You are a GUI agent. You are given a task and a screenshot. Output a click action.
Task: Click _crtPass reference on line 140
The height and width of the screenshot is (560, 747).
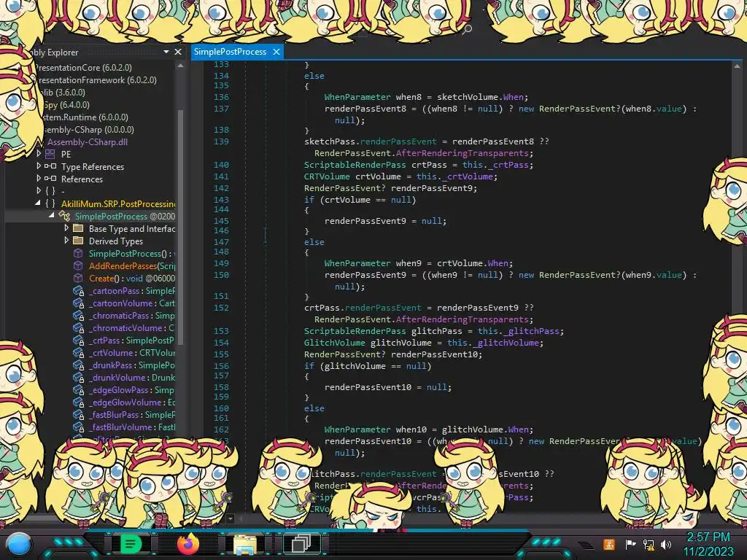pos(508,165)
